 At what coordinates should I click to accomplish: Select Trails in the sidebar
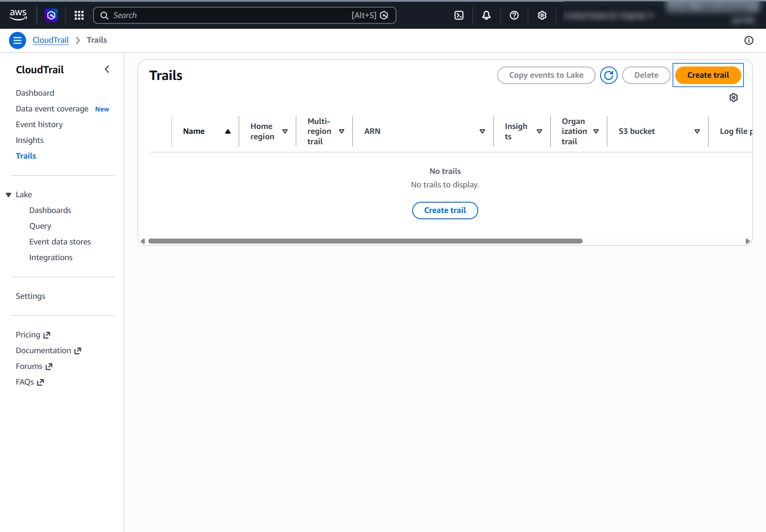(26, 156)
